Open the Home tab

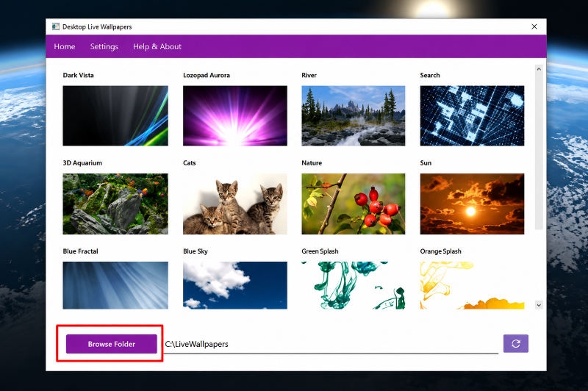pyautogui.click(x=65, y=46)
